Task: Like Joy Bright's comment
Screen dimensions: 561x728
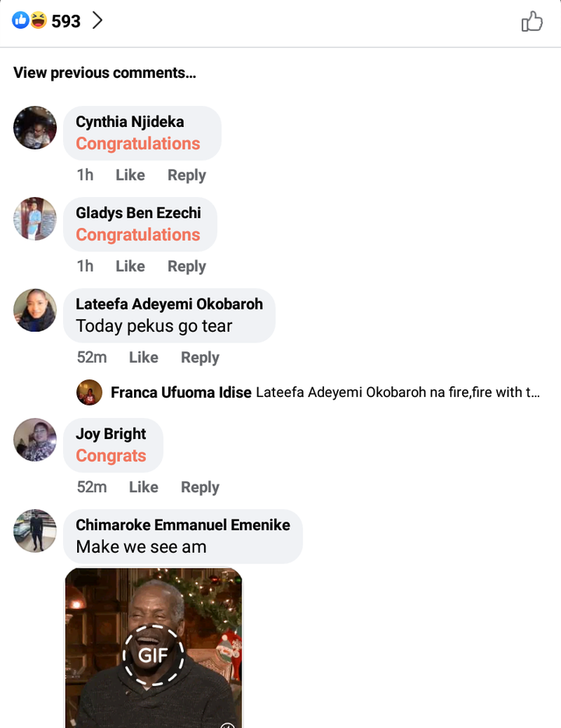Action: tap(143, 487)
